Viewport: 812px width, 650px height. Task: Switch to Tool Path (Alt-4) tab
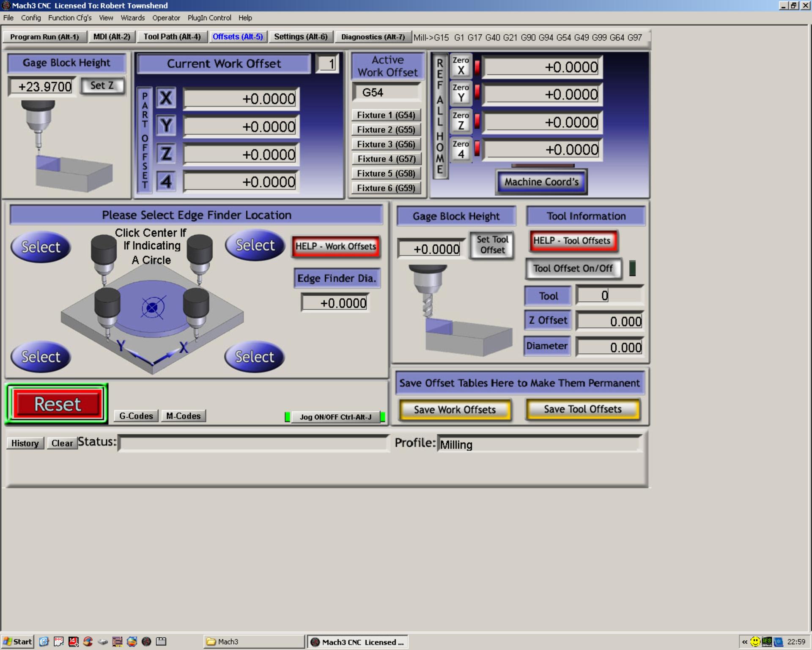click(172, 37)
